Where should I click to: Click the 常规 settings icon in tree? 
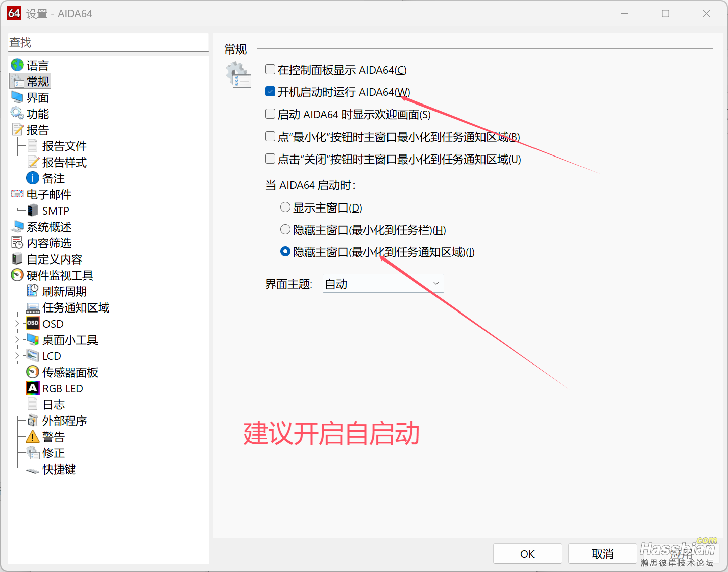tap(18, 81)
